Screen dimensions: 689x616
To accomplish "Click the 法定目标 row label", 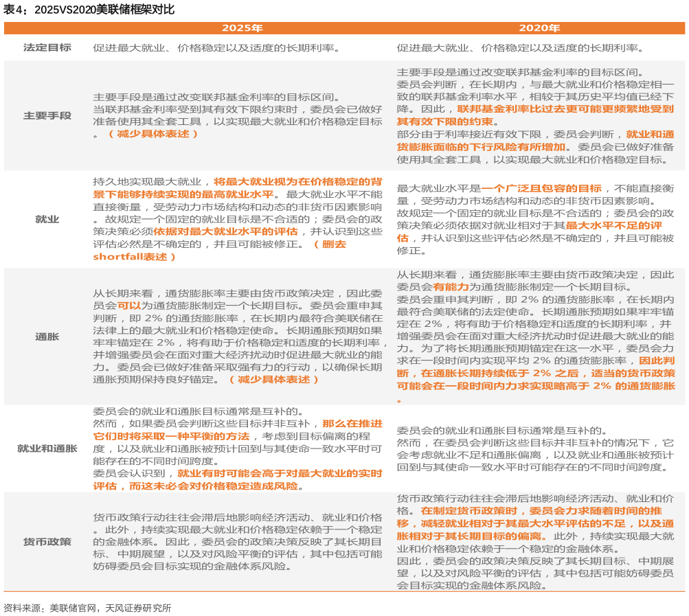I will point(47,48).
